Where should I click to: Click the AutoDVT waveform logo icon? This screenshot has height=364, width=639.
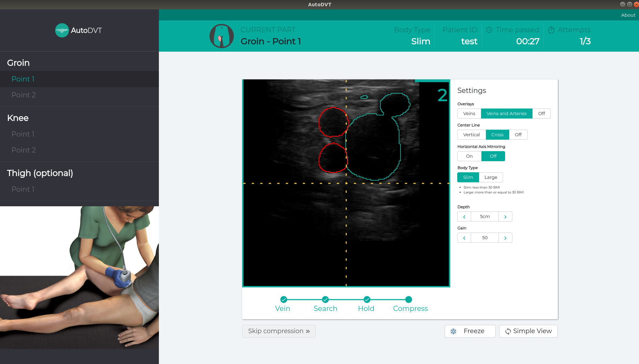tap(62, 31)
